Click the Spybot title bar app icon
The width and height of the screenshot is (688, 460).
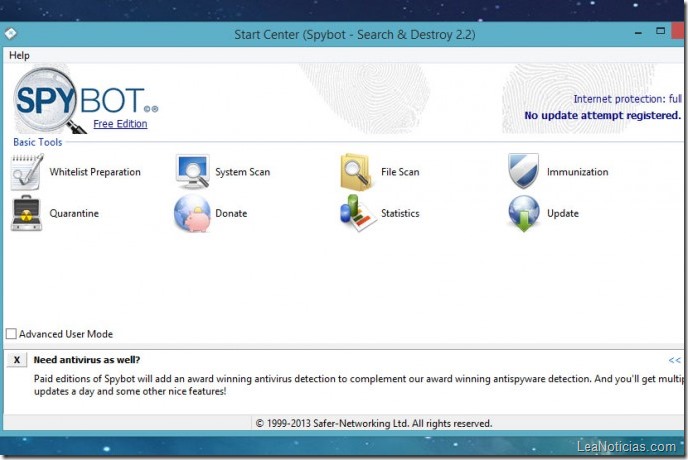point(11,34)
